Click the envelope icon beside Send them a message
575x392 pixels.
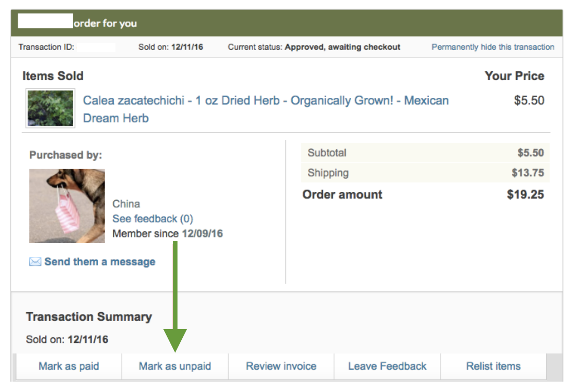point(35,262)
